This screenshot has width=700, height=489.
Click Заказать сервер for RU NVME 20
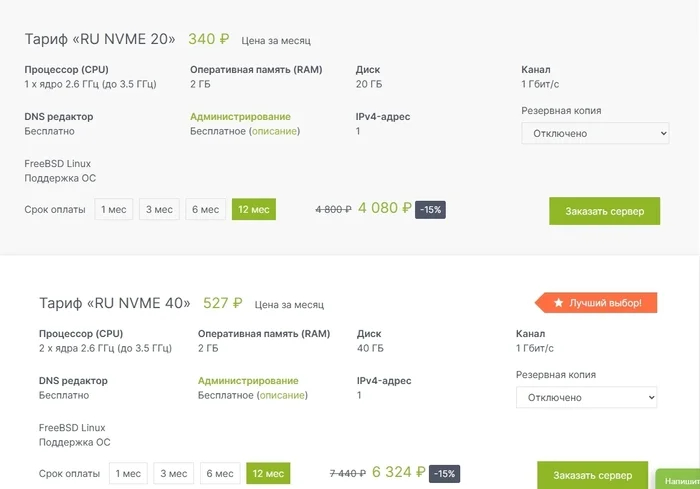click(x=604, y=211)
